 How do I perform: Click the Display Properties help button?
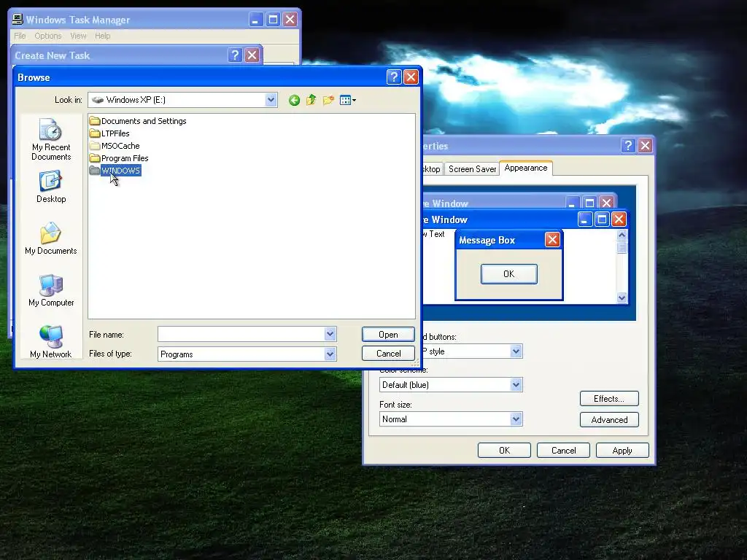pyautogui.click(x=628, y=145)
